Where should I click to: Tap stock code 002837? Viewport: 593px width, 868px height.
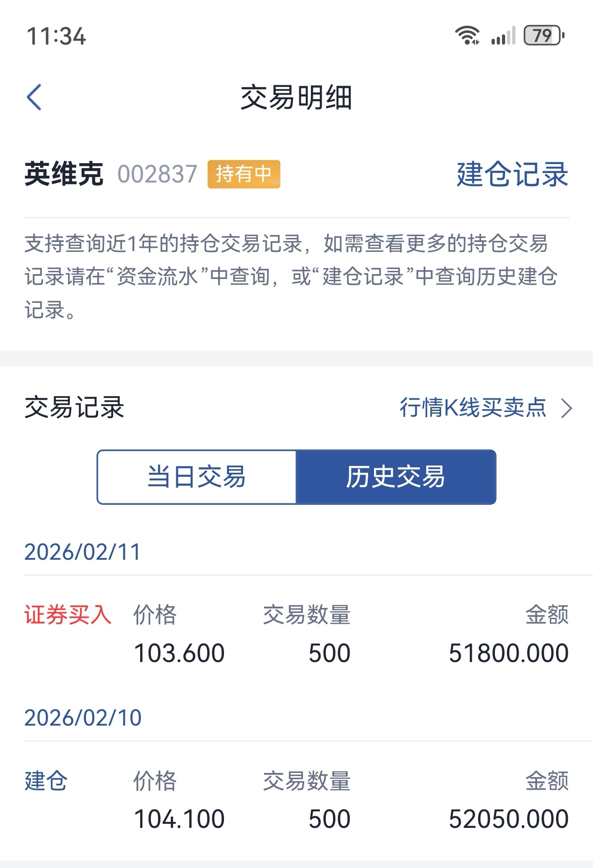coord(157,174)
